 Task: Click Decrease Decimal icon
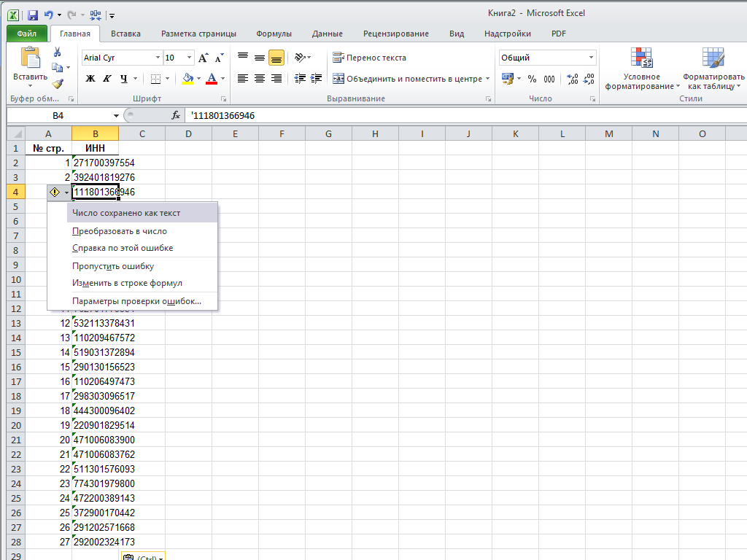pyautogui.click(x=589, y=79)
